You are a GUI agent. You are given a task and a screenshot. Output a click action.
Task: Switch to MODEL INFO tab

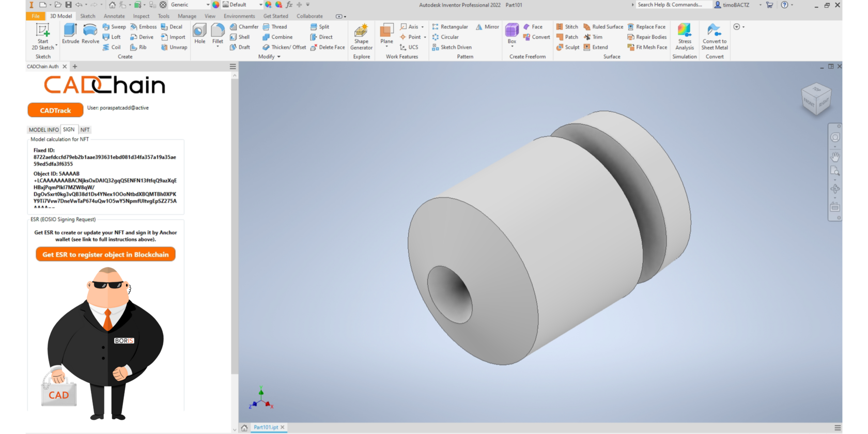(x=44, y=130)
